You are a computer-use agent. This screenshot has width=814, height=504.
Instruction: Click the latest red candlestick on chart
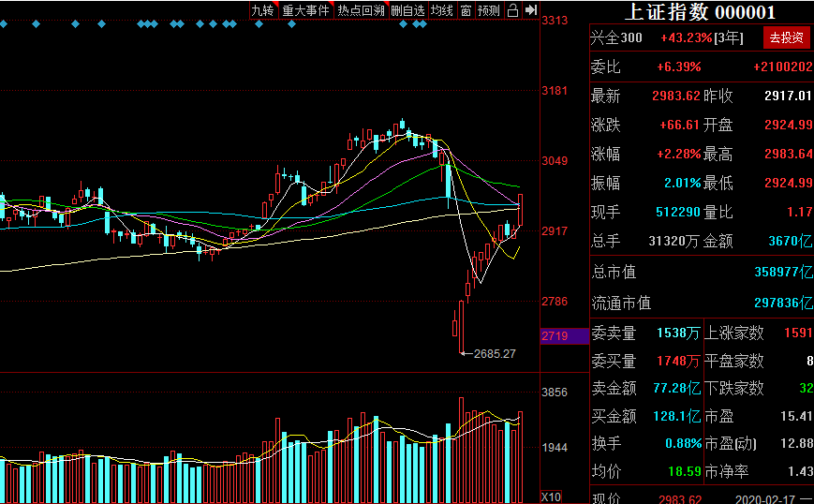tap(520, 210)
